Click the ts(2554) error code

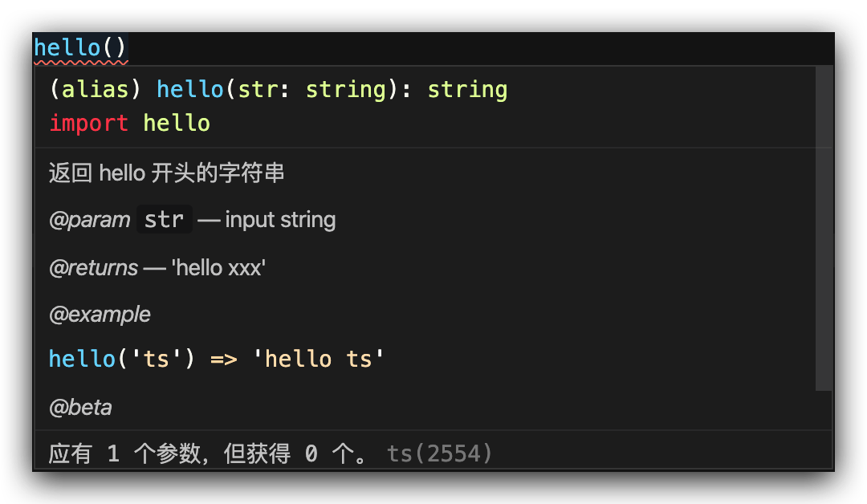[440, 454]
